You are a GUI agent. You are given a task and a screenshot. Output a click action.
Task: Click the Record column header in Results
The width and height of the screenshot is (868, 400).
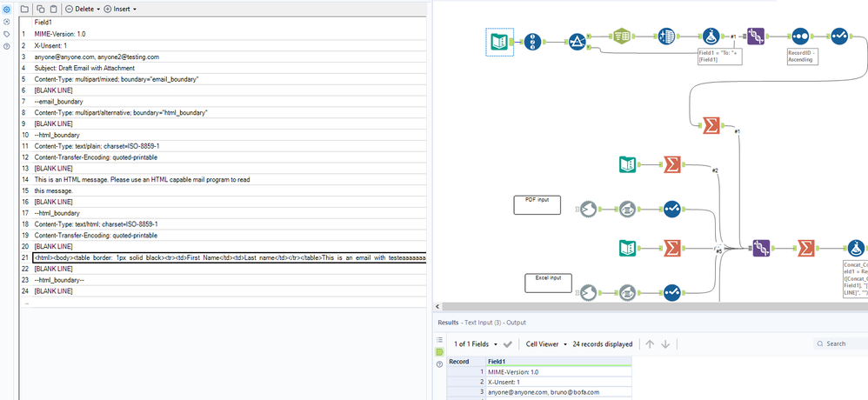click(x=467, y=361)
